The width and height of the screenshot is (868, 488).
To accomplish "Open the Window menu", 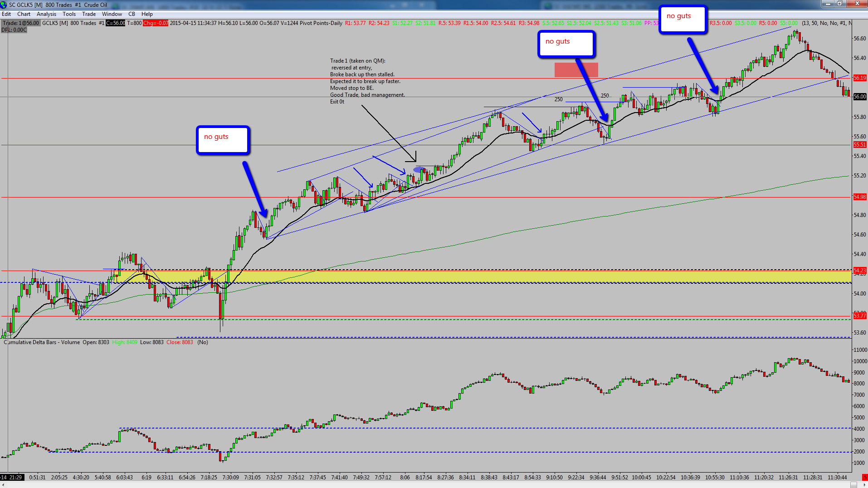I will click(112, 14).
